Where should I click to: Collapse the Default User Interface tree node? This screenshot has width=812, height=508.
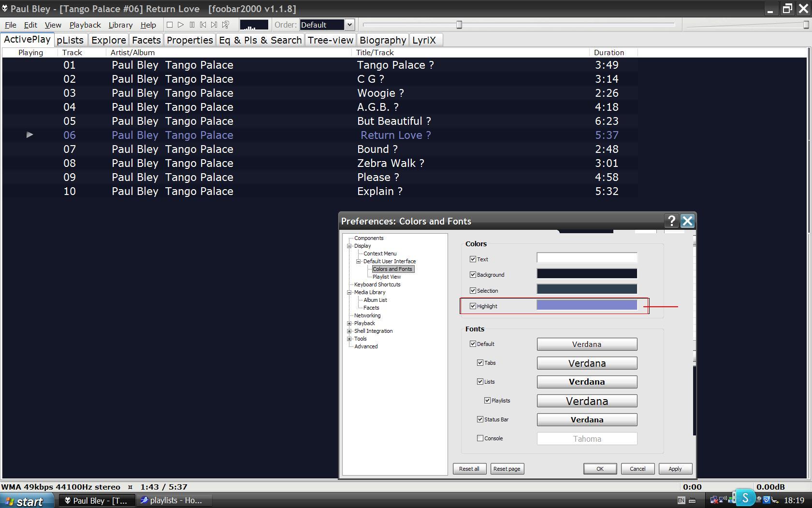(x=359, y=261)
